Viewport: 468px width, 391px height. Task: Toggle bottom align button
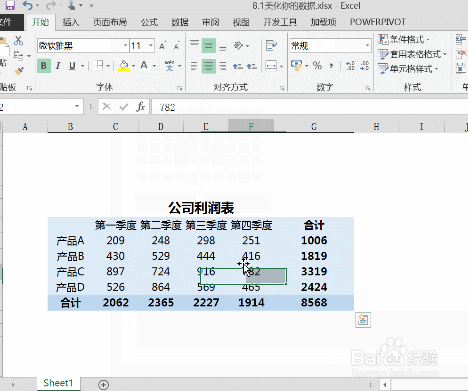point(223,47)
